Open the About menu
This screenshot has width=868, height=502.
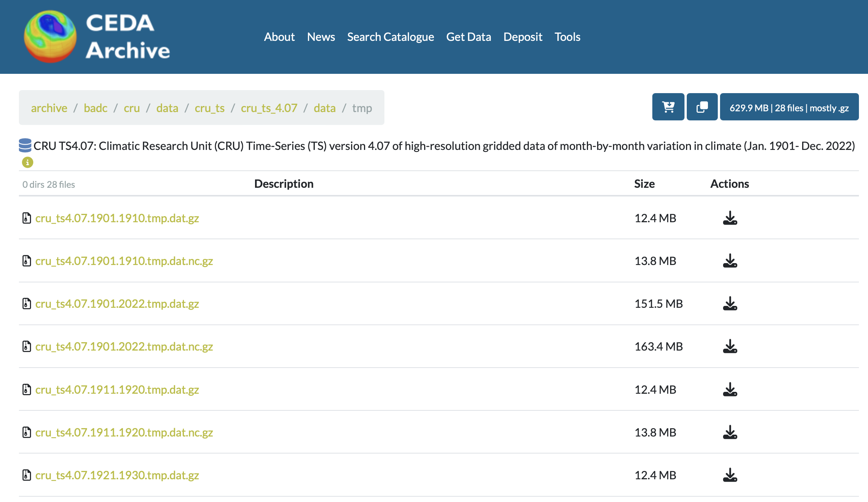click(x=279, y=37)
